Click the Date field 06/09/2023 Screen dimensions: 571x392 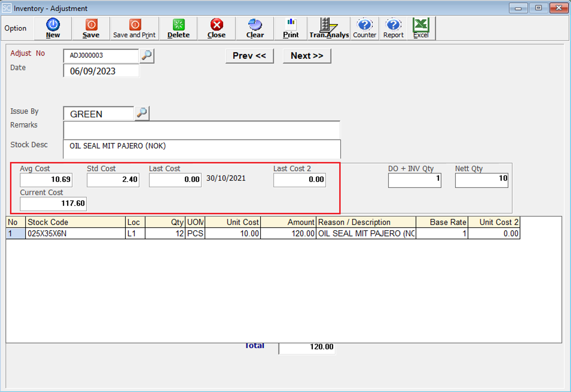[x=101, y=71]
